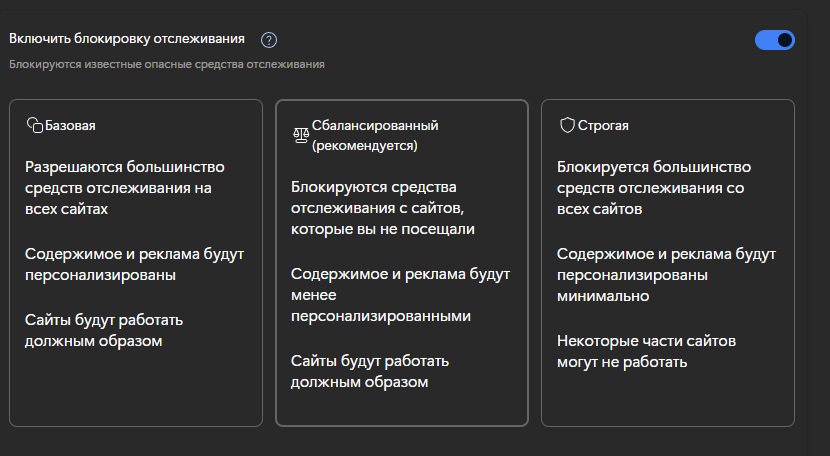Click the Блокируются известные опасные средства subtitle
This screenshot has width=830, height=456.
tap(167, 65)
